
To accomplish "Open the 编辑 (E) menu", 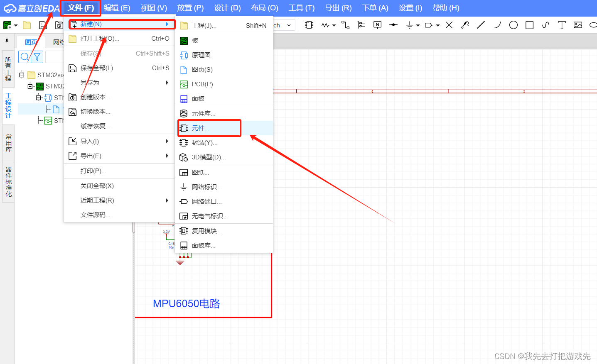I will pyautogui.click(x=117, y=8).
